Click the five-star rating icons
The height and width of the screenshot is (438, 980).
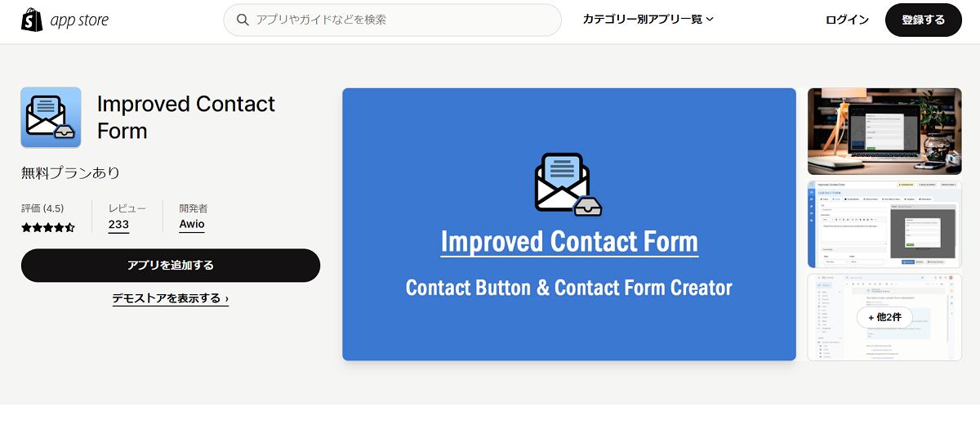(x=48, y=228)
